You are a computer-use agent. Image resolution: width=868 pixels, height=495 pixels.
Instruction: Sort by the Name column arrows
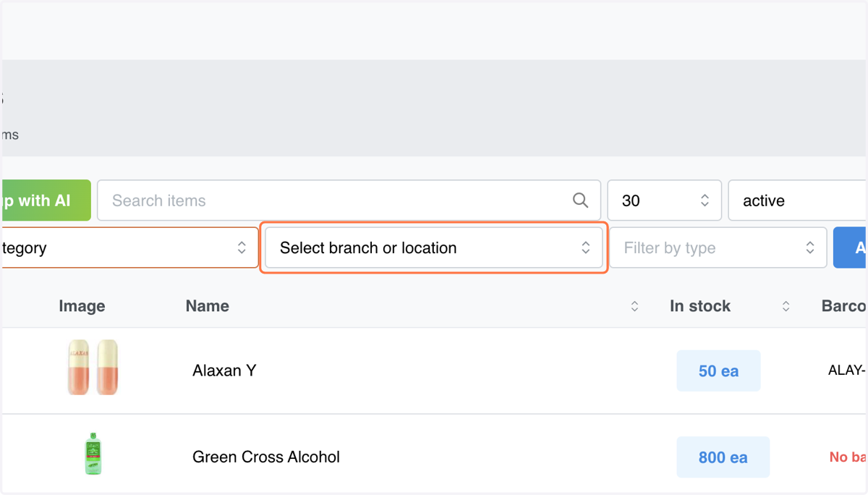[x=634, y=307]
